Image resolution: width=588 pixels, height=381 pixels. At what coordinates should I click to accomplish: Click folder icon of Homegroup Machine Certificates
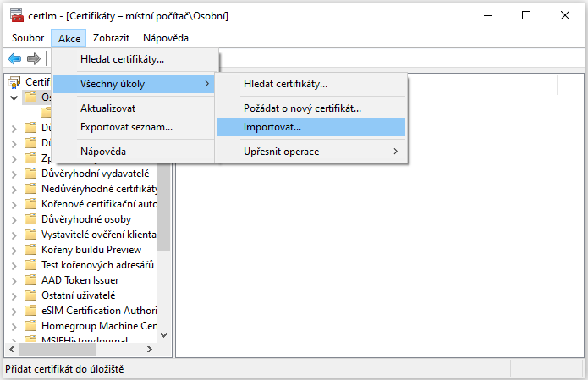pyautogui.click(x=30, y=326)
